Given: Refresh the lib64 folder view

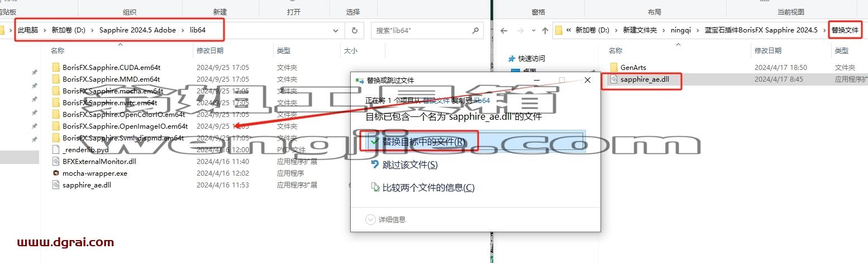Looking at the screenshot, I should (x=354, y=30).
